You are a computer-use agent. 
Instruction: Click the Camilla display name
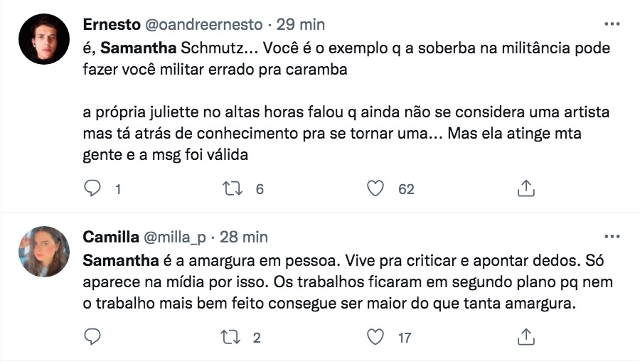click(x=112, y=237)
